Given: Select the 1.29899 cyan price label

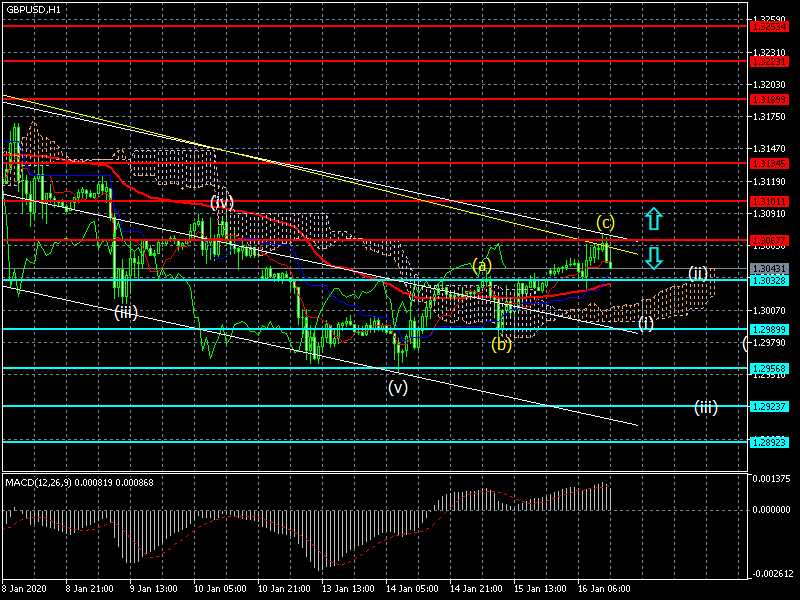Looking at the screenshot, I should point(769,330).
